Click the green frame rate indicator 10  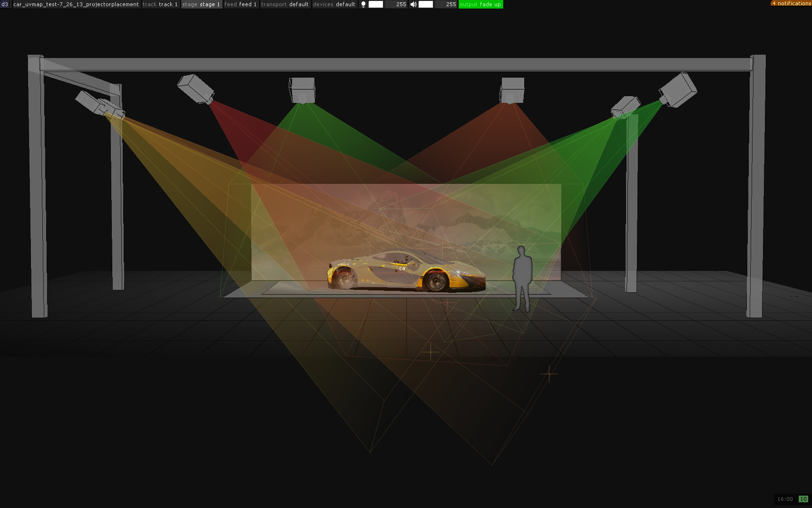803,499
